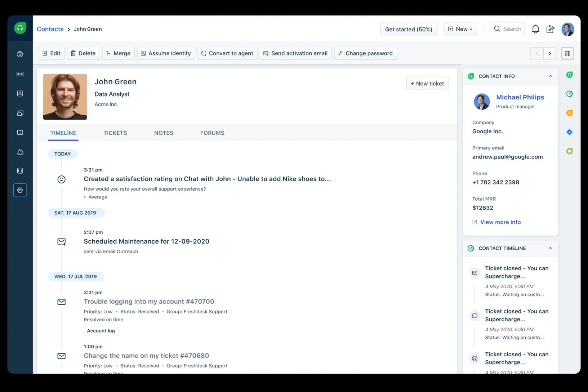The height and width of the screenshot is (392, 588).
Task: Click Get started (50%) button
Action: click(x=409, y=29)
